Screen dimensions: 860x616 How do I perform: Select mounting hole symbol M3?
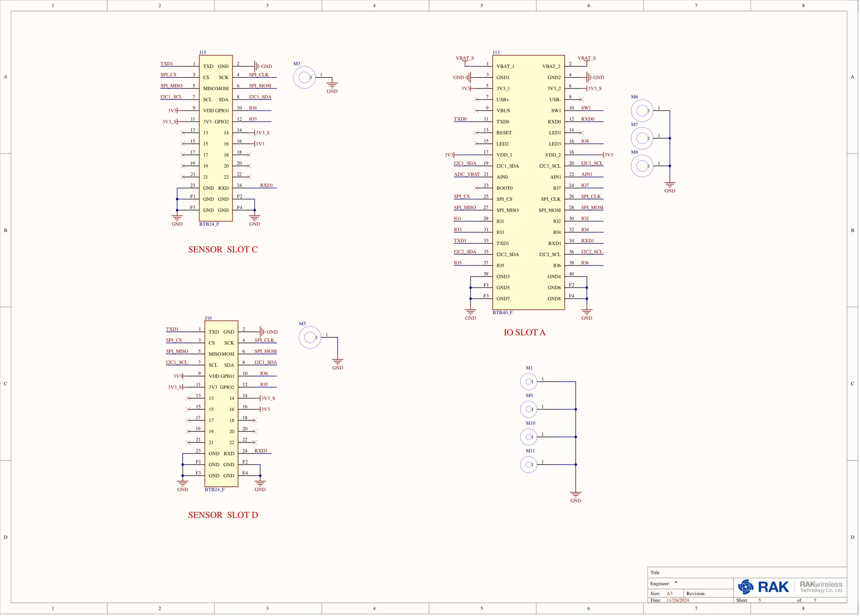[x=304, y=77]
